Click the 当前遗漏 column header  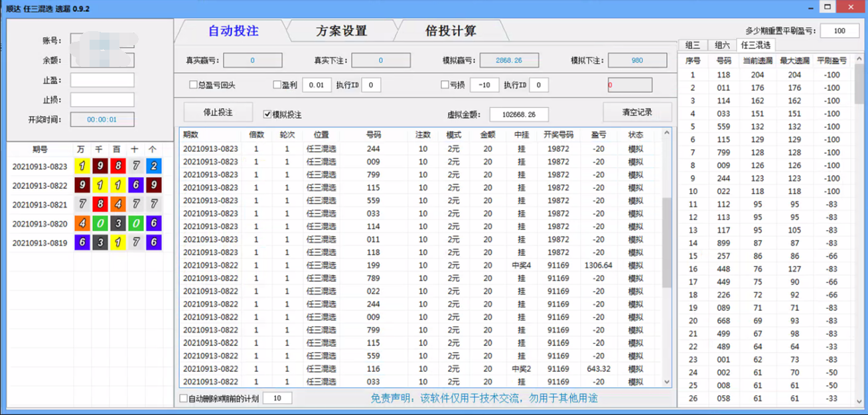[757, 60]
